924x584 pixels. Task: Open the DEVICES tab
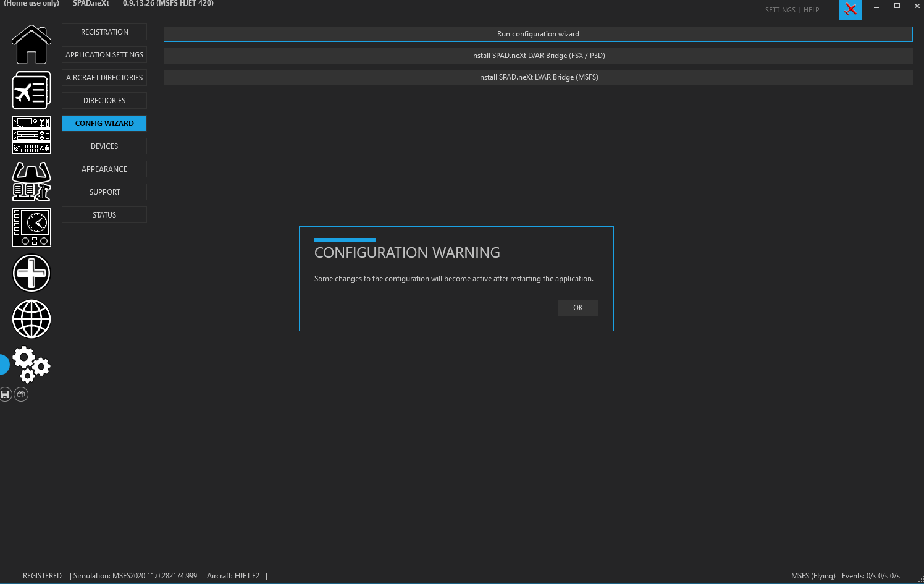pos(104,146)
